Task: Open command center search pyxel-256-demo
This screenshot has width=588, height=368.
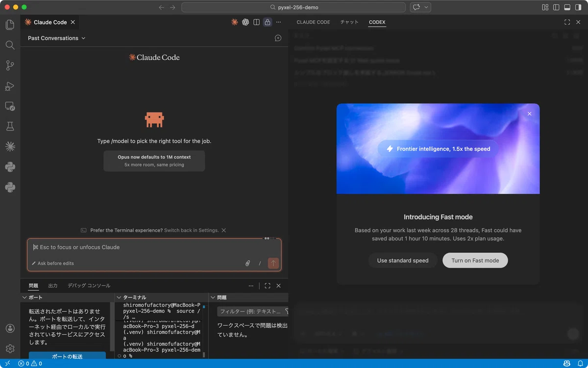Action: click(294, 7)
